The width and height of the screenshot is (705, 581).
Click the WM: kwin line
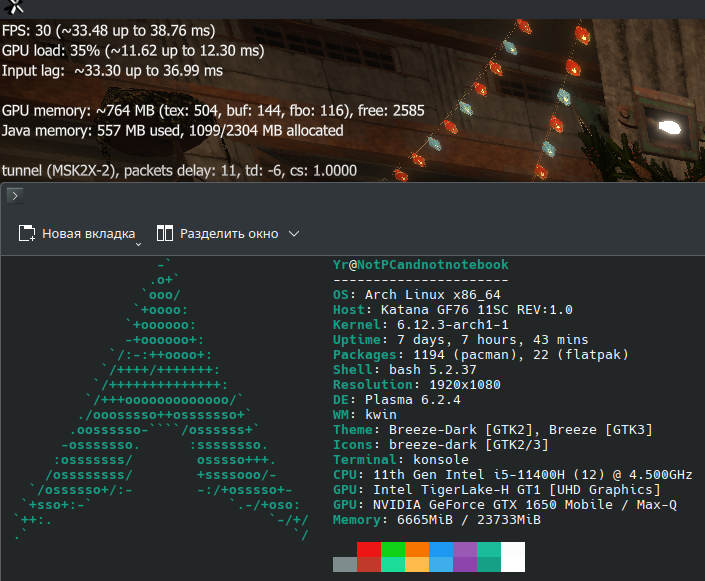pyautogui.click(x=365, y=414)
